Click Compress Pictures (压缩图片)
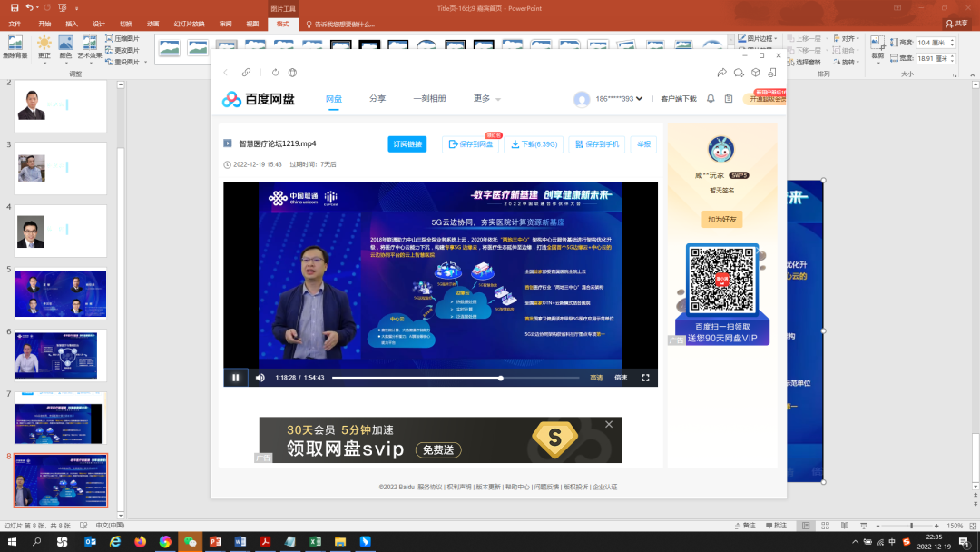980x552 pixels. (x=122, y=39)
